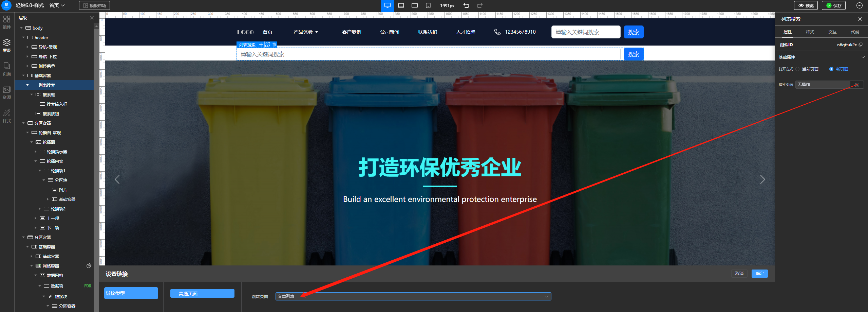The height and width of the screenshot is (312, 868).
Task: Close the 列表搜索 properties panel
Action: tap(860, 19)
